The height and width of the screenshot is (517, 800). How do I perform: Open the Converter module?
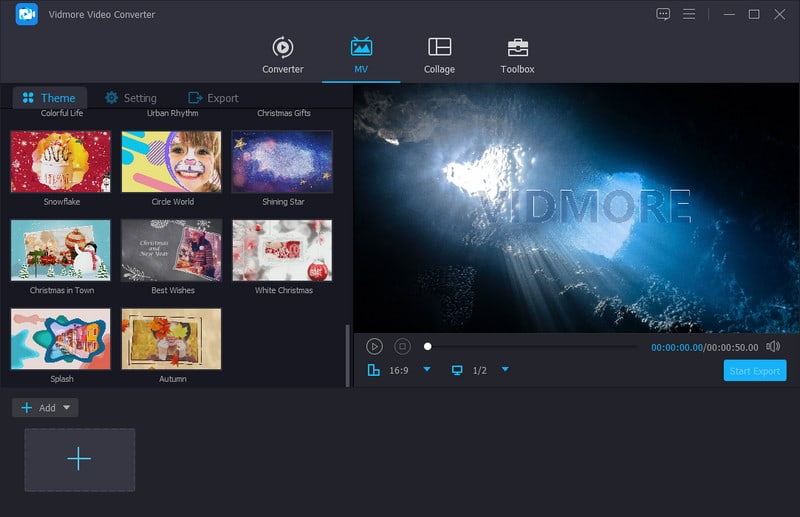283,56
